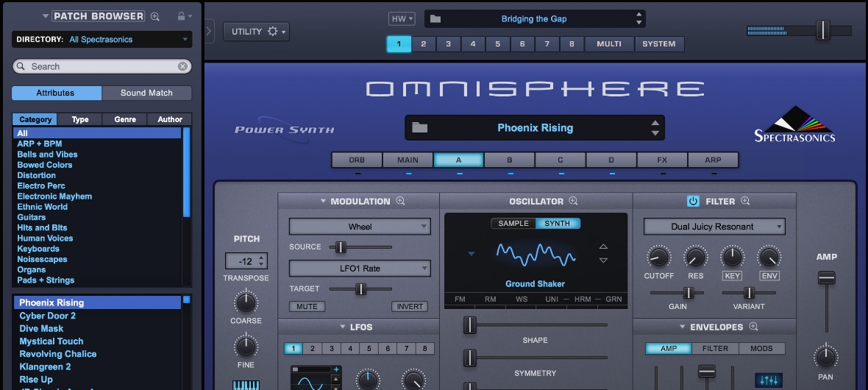Select previous oscillator waveform with down arrow

point(603,260)
